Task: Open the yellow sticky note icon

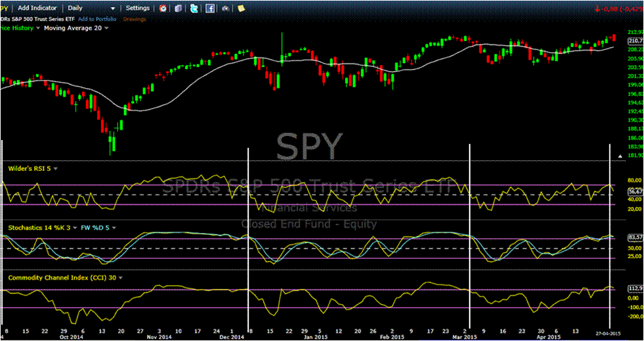Action: point(241,8)
